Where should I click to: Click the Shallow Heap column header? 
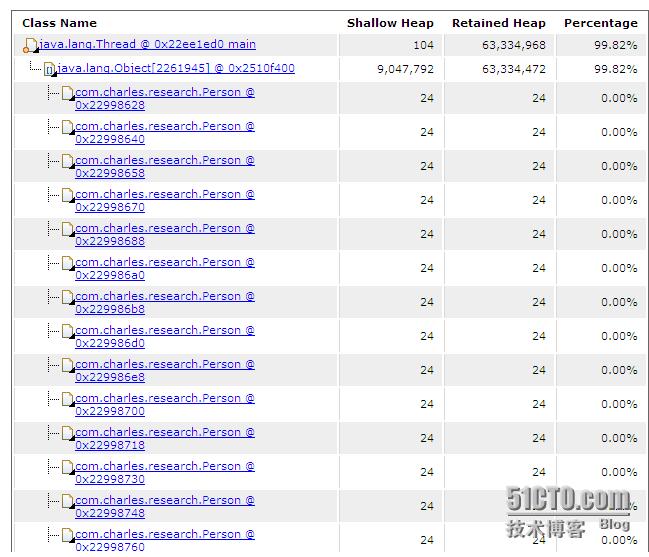click(x=390, y=23)
